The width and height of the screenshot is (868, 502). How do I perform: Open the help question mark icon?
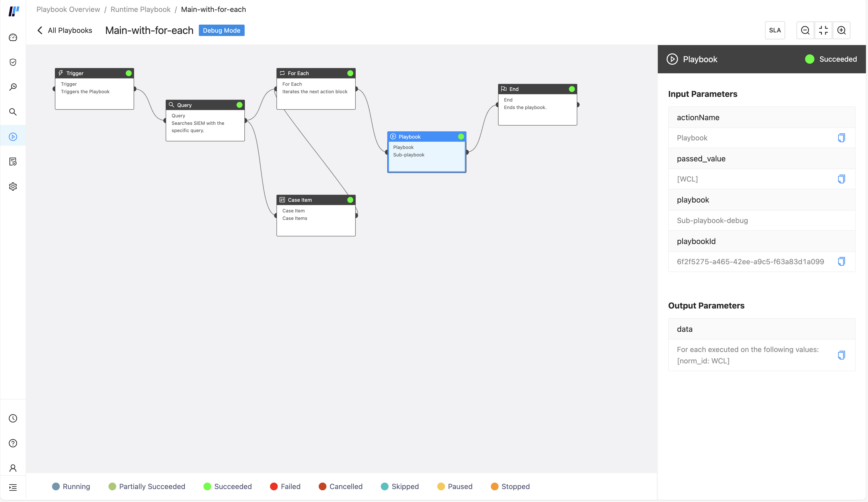(x=13, y=443)
